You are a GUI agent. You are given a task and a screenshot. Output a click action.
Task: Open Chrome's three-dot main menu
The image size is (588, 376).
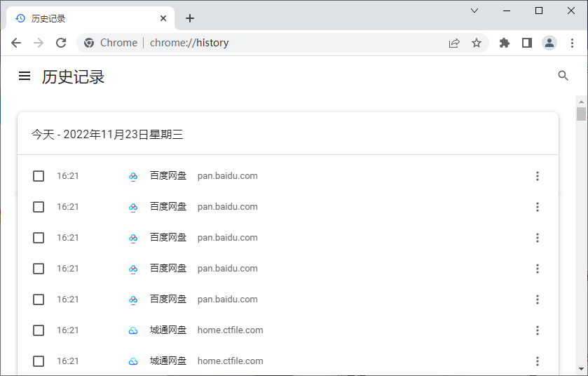click(x=572, y=43)
